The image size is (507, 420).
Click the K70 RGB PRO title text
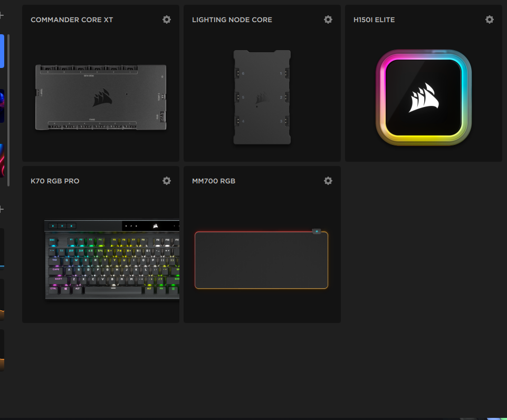coord(55,181)
